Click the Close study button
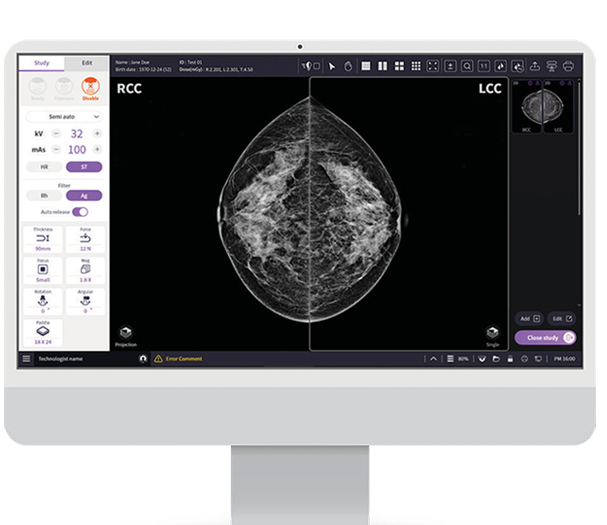607x525 pixels. click(545, 338)
